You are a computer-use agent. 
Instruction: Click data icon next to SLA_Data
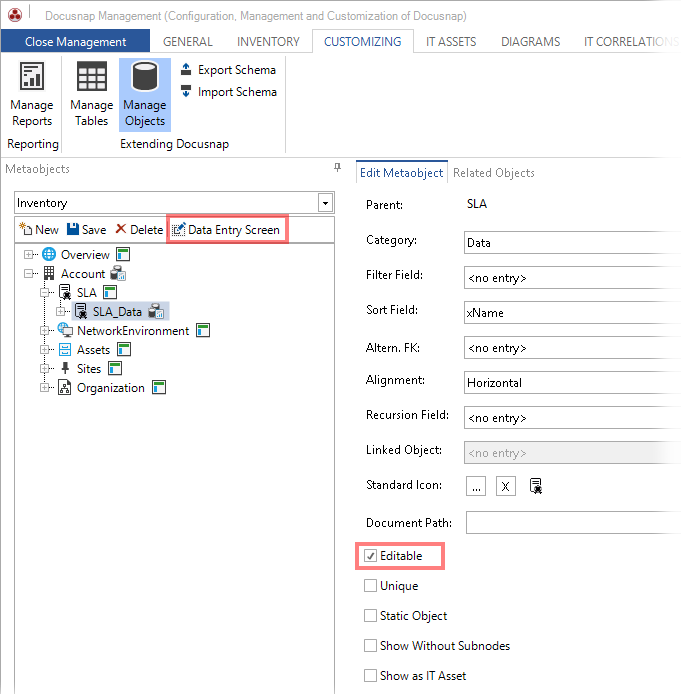[x=156, y=311]
